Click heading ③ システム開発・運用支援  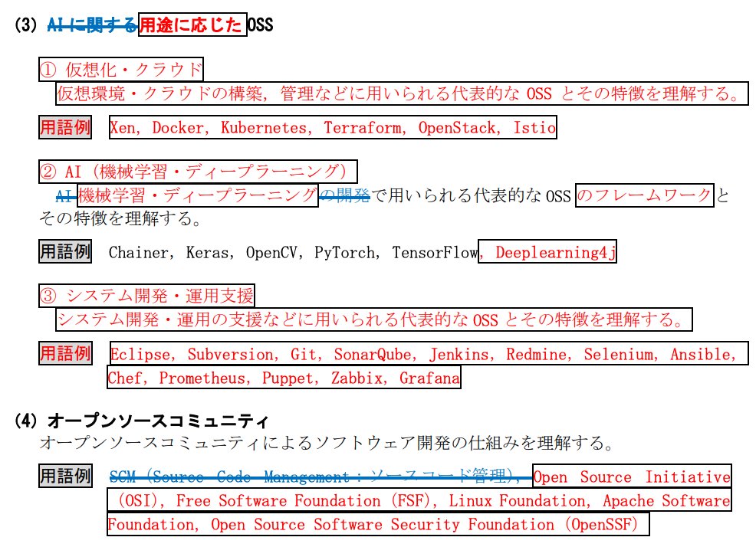pyautogui.click(x=148, y=295)
